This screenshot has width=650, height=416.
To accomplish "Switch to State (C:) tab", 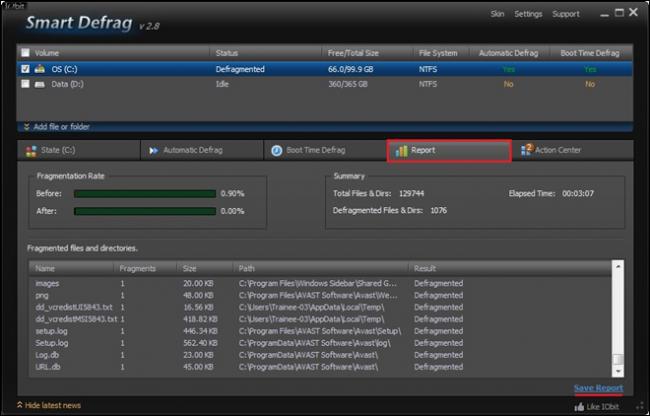I will point(79,150).
